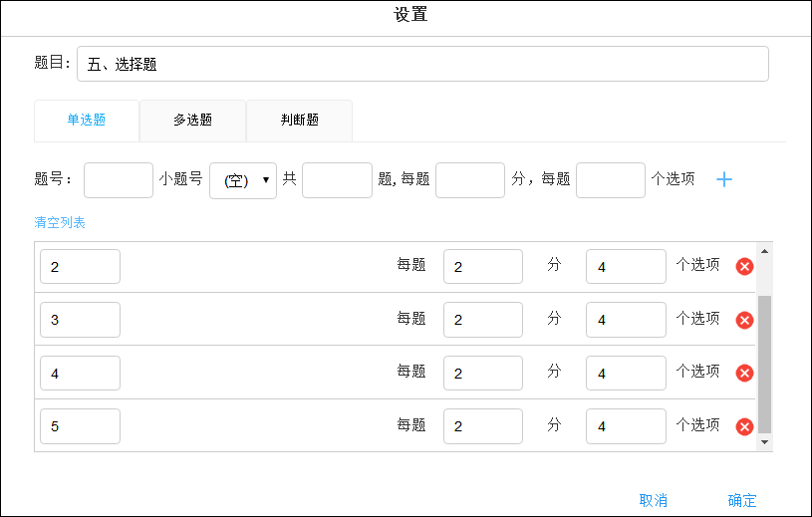Click the score-per-question input before 分

tap(470, 180)
